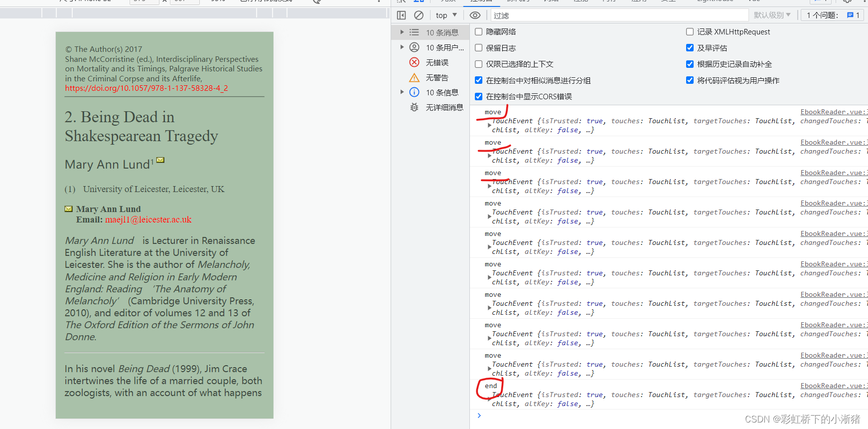868x429 pixels.
Task: Click the list icon beside 10 条消息
Action: [x=414, y=32]
